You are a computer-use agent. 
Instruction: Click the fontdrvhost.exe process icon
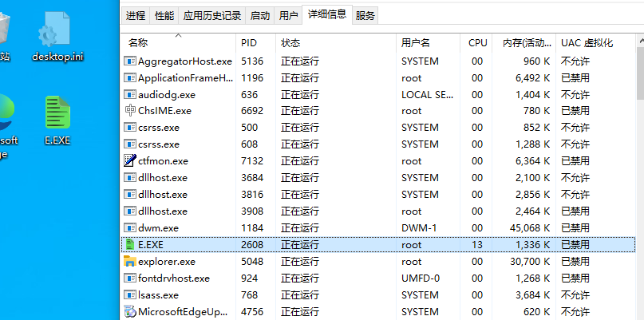point(130,278)
